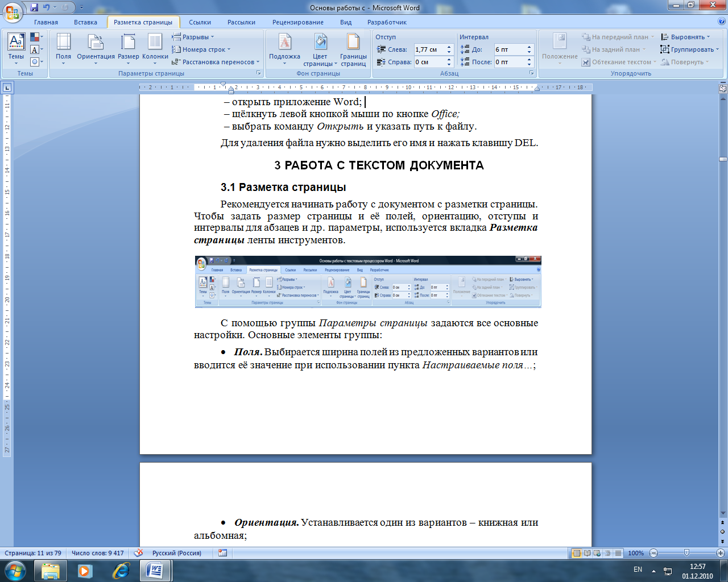Click Русский (Россия) language indicator
The height and width of the screenshot is (582, 728).
click(177, 553)
